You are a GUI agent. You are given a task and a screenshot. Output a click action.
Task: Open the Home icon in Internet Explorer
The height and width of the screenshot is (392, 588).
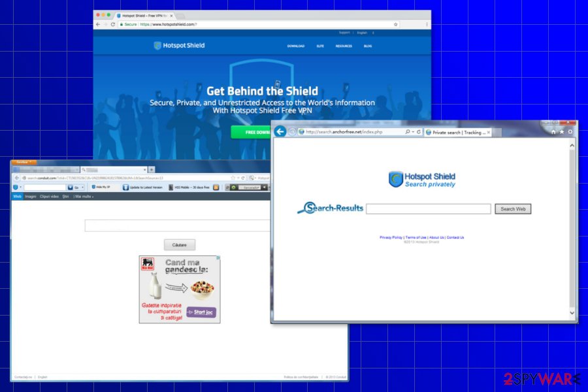553,132
